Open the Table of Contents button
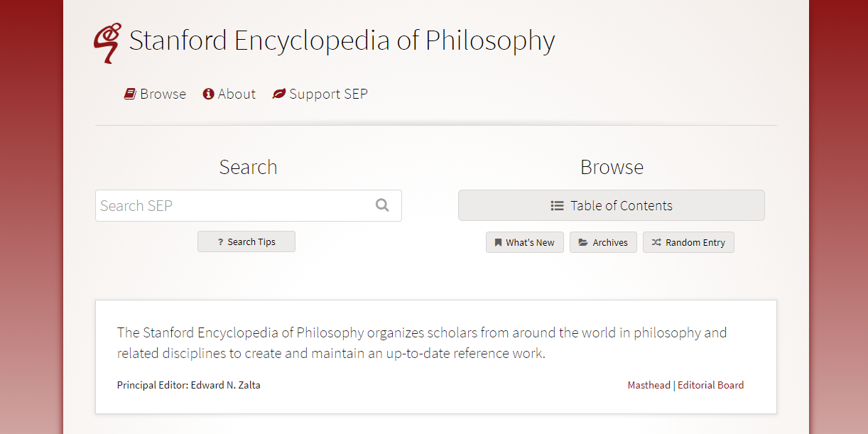Screen dimensions: 868x434 [x=612, y=205]
